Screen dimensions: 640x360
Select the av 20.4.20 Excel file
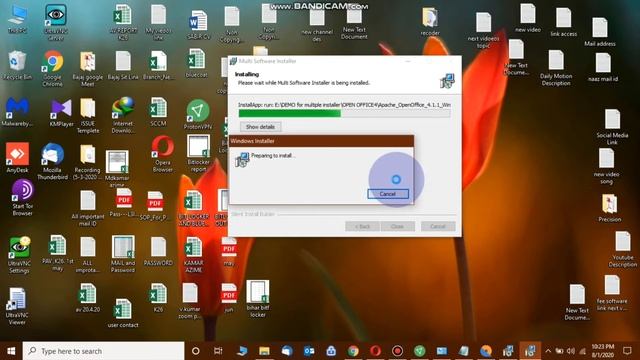(x=87, y=298)
